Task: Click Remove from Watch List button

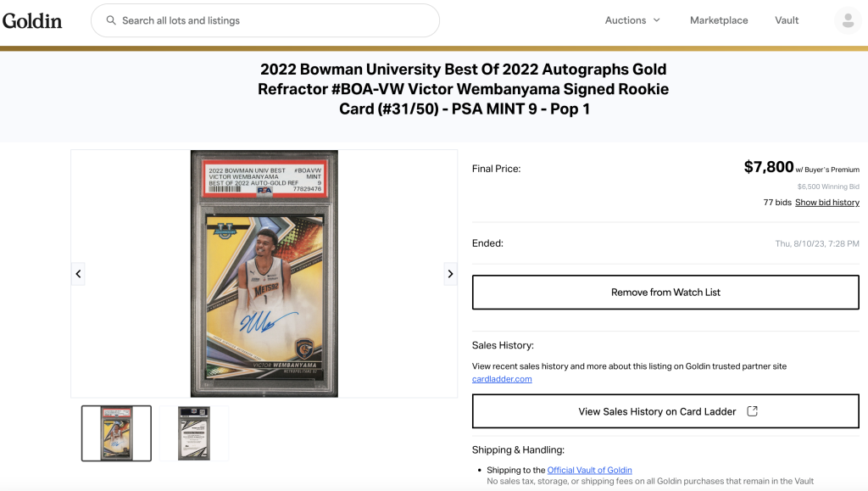Action: pyautogui.click(x=665, y=293)
